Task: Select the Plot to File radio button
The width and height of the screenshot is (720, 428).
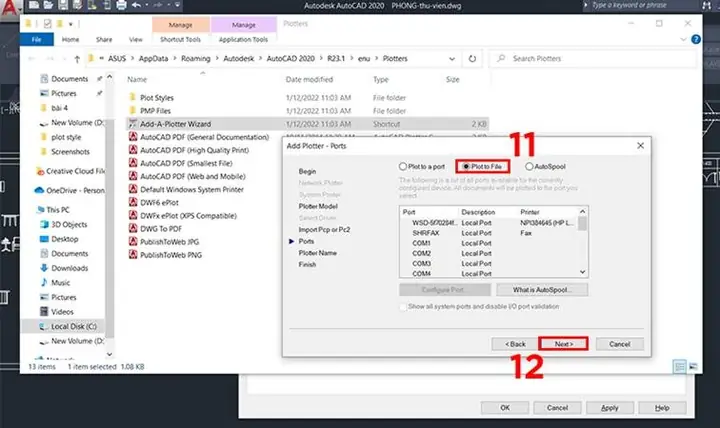Action: click(x=466, y=166)
